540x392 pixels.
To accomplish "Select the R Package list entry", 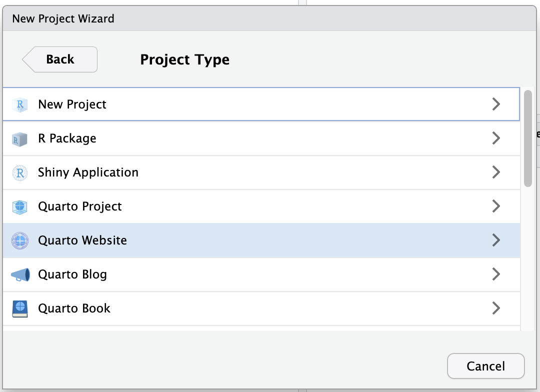I will click(67, 138).
